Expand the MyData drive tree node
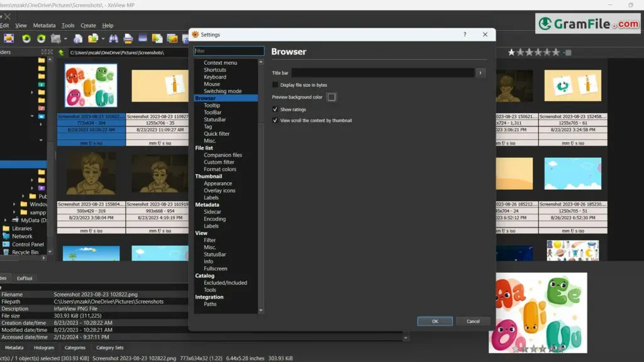 5,221
